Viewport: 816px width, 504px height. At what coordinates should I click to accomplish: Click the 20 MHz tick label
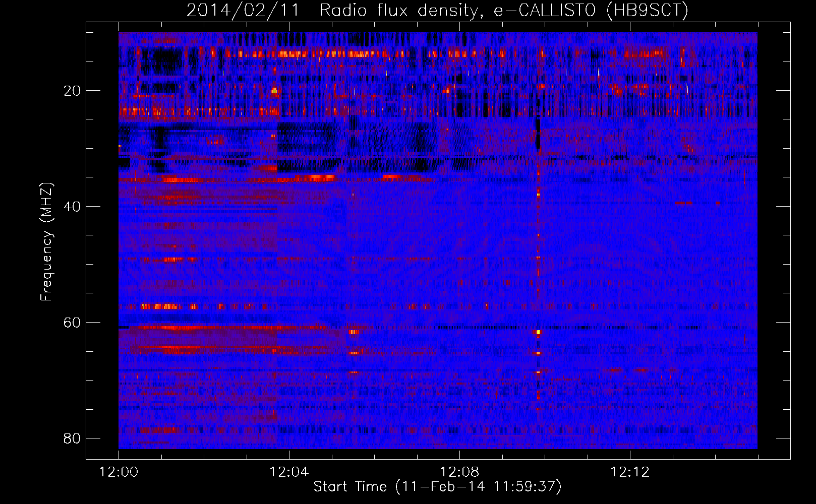click(x=72, y=91)
